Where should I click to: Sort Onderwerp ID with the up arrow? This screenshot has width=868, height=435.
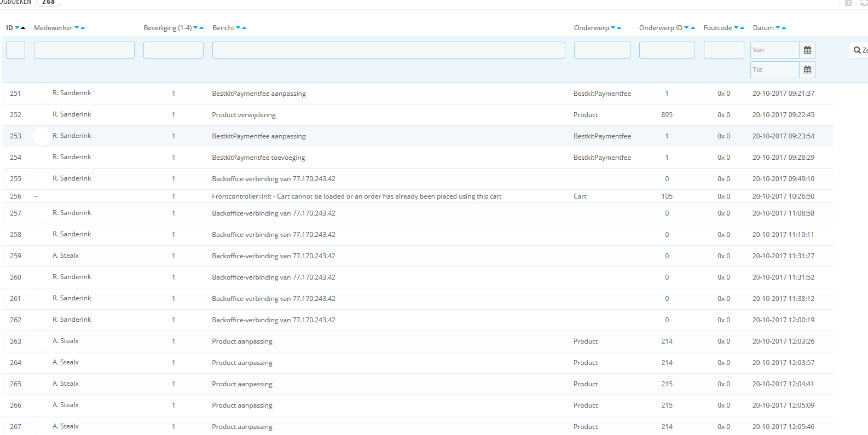click(692, 28)
